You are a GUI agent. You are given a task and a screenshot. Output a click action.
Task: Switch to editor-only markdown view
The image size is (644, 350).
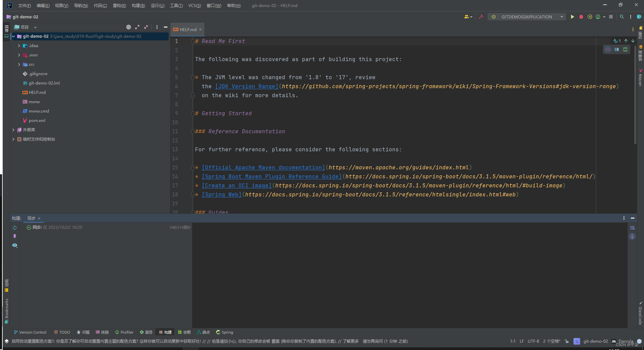click(x=608, y=49)
